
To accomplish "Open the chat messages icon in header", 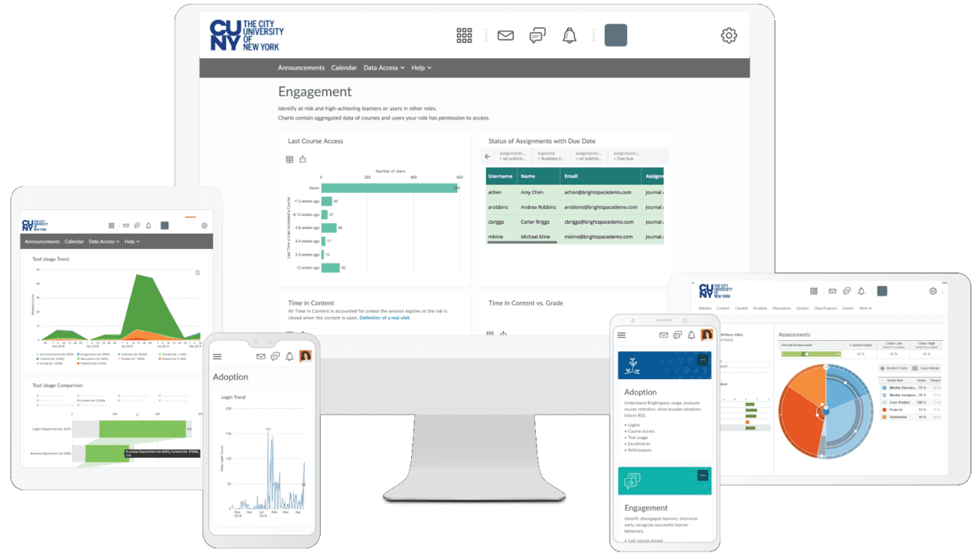I will [537, 35].
